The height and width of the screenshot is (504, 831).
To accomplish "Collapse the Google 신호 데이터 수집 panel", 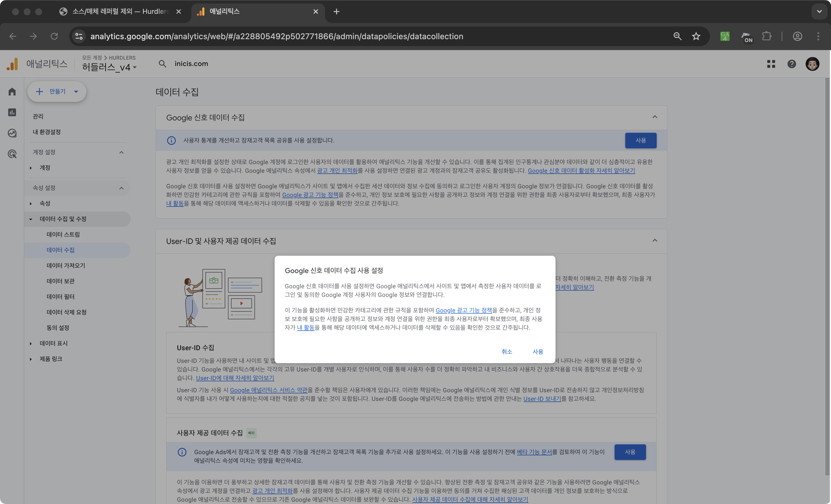I will tap(655, 117).
